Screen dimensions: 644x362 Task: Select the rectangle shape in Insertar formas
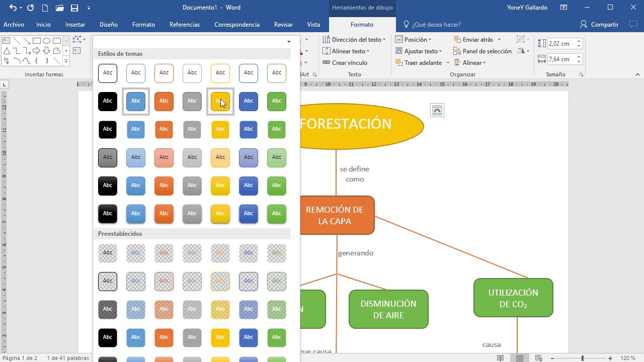(36, 41)
